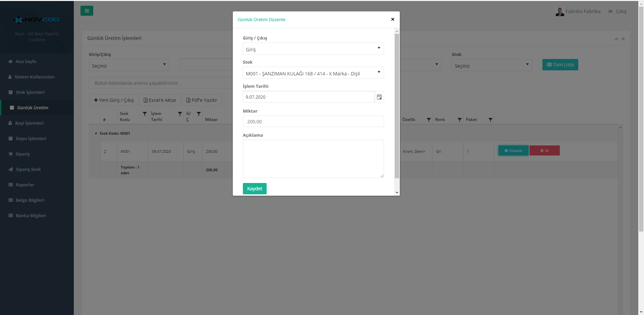The image size is (644, 315).
Task: Click the Tüm Liste button
Action: click(560, 65)
